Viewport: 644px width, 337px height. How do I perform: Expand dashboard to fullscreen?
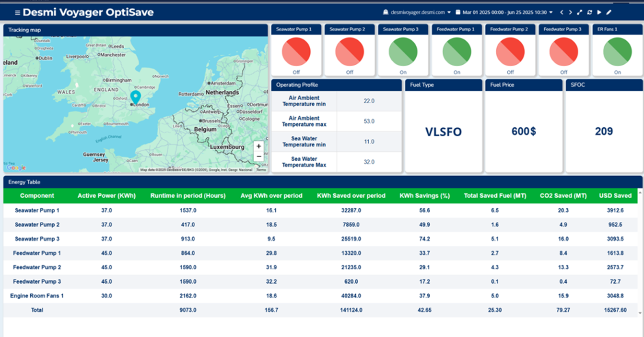coord(579,12)
